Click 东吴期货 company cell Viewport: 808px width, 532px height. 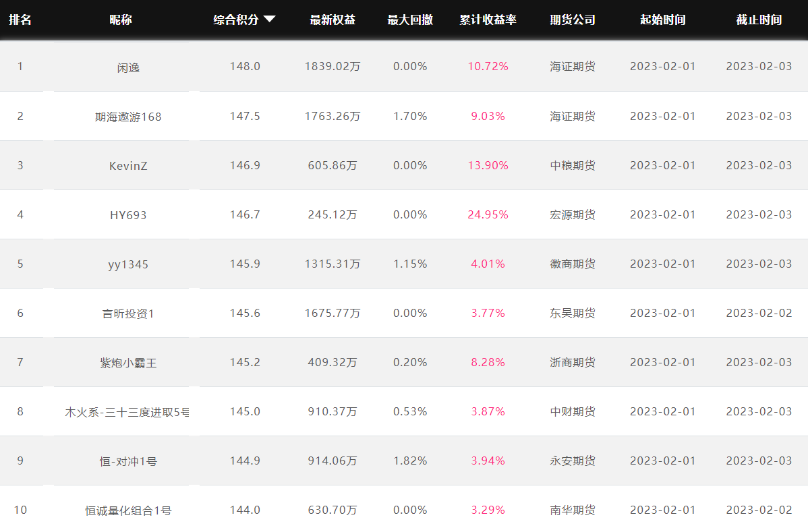pyautogui.click(x=573, y=313)
